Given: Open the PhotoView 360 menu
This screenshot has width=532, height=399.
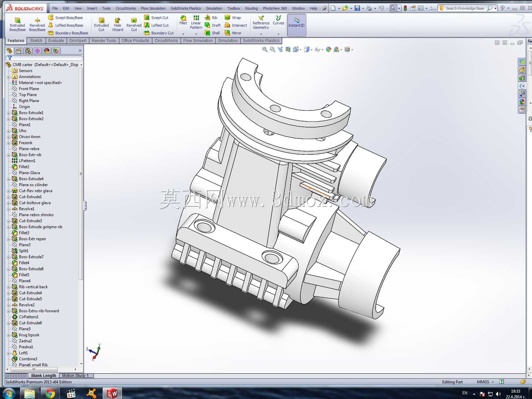Looking at the screenshot, I should [x=275, y=8].
